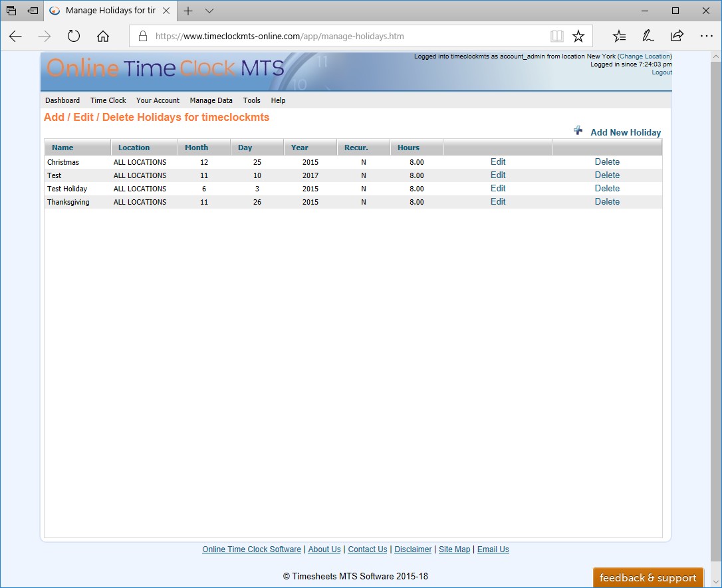Sort by the Name column header
The image size is (722, 588).
click(x=62, y=147)
